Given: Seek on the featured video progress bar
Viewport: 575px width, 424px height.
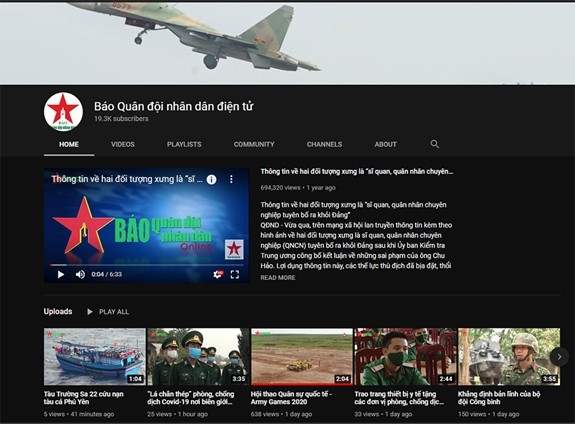Looking at the screenshot, I should 147,264.
